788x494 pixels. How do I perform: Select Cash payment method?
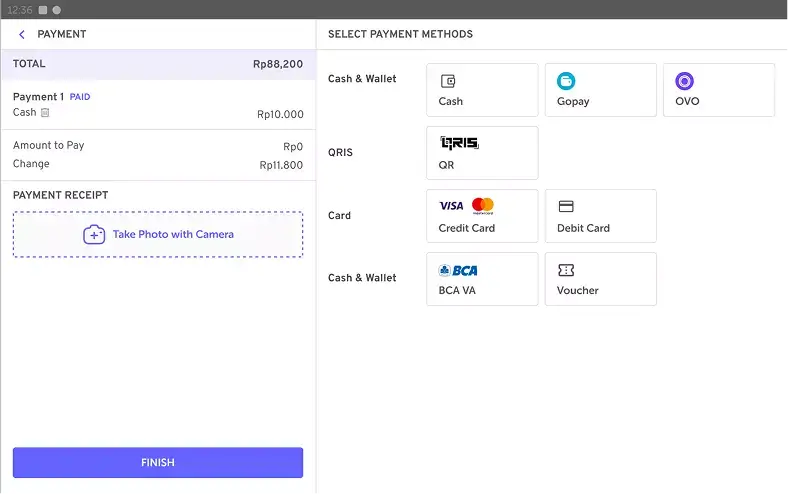(x=482, y=90)
